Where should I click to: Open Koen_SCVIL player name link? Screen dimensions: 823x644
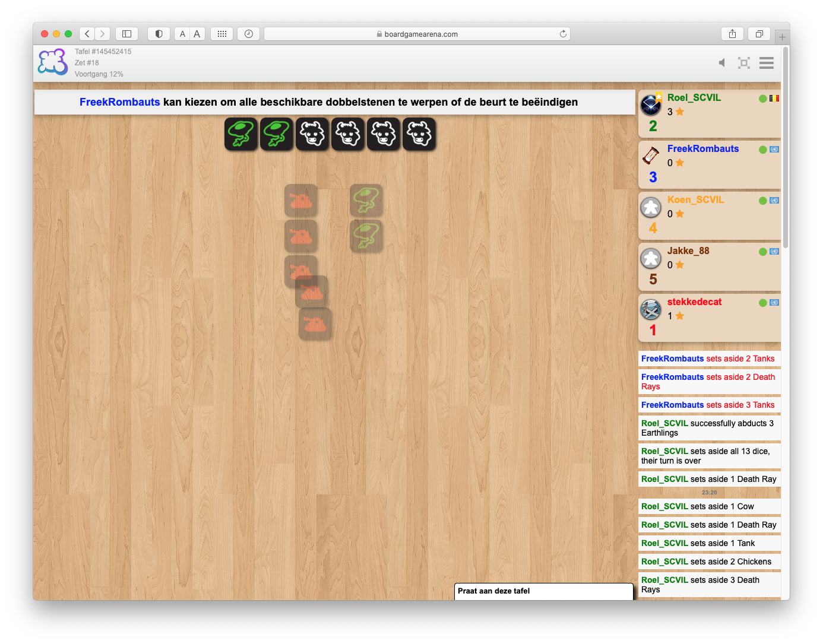(x=695, y=200)
